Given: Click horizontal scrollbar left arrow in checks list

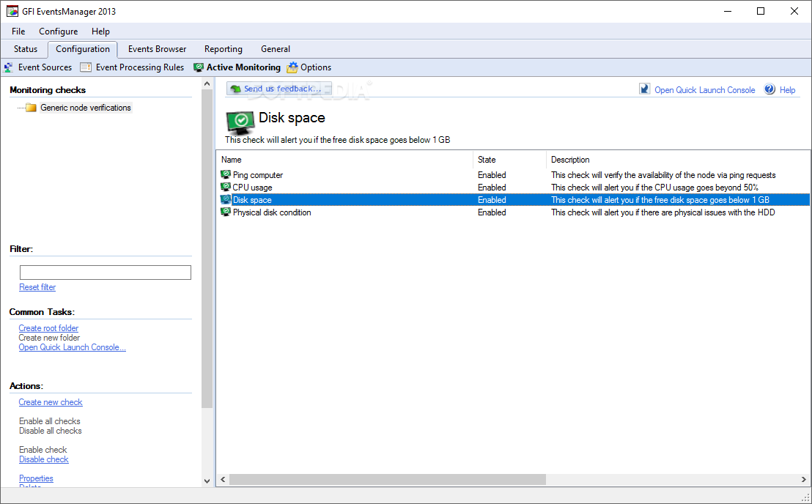Looking at the screenshot, I should click(x=224, y=480).
